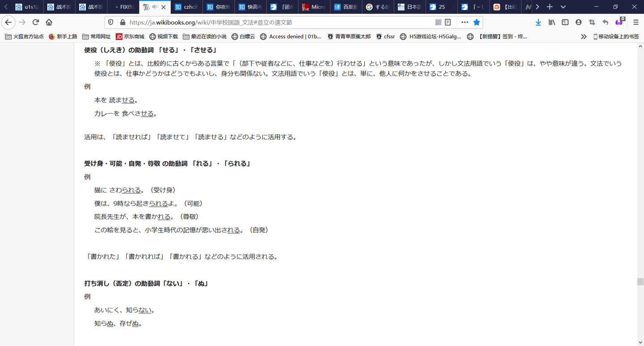Expand the bookmarks overflow chevron
Screen dimensions: 644x346
tap(584, 36)
